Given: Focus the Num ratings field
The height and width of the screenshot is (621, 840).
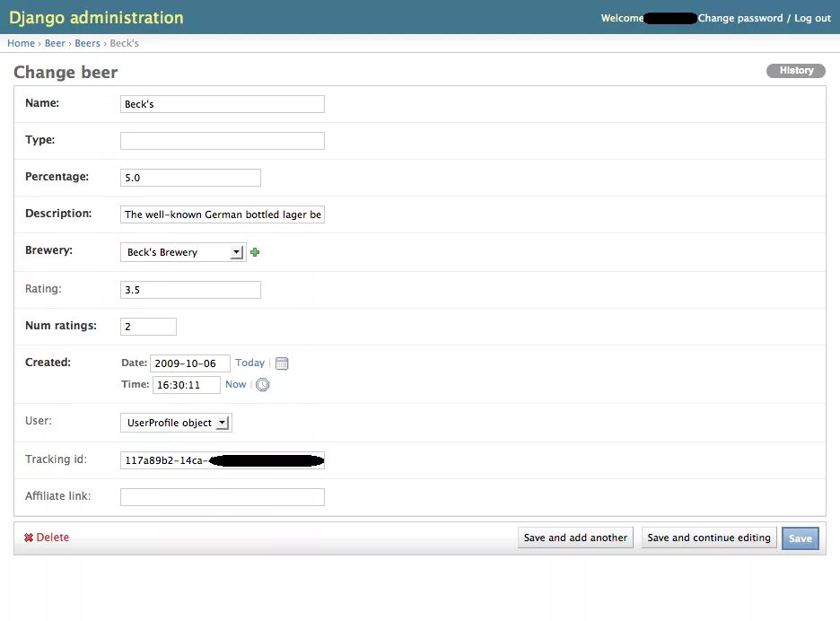Looking at the screenshot, I should pos(148,327).
